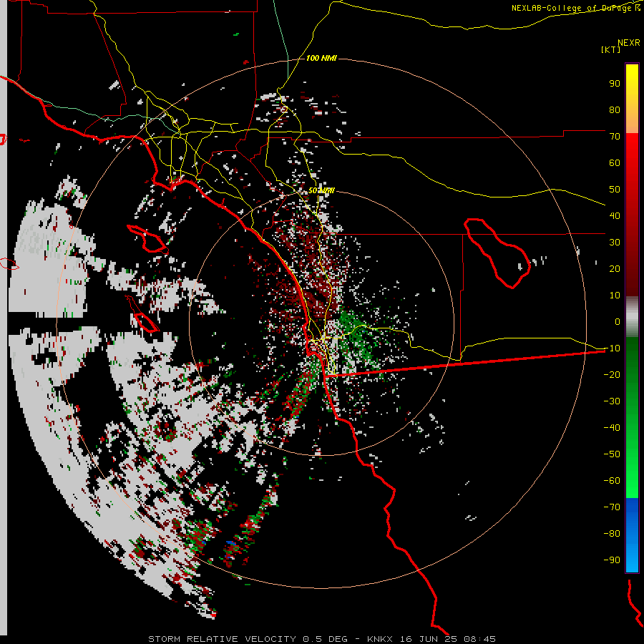Click the 40 value on the velocity scale
The width and height of the screenshot is (644, 644).
[x=615, y=216]
